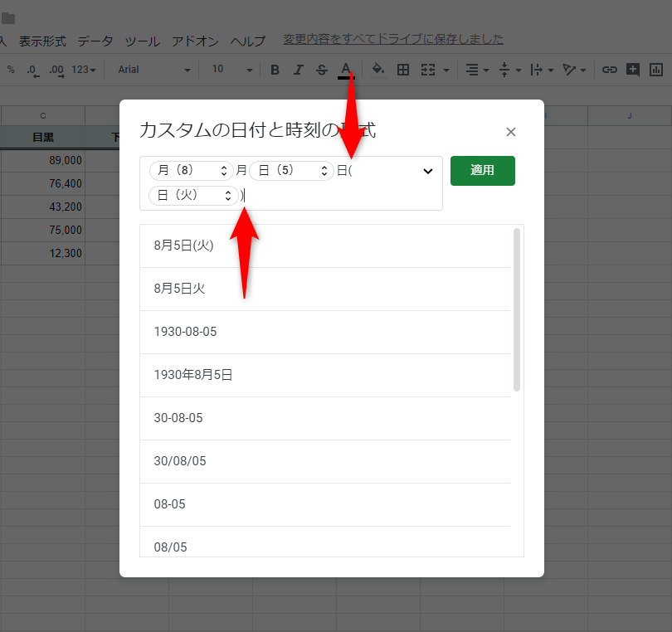Open the text color picker
The height and width of the screenshot is (632, 672).
pyautogui.click(x=346, y=70)
